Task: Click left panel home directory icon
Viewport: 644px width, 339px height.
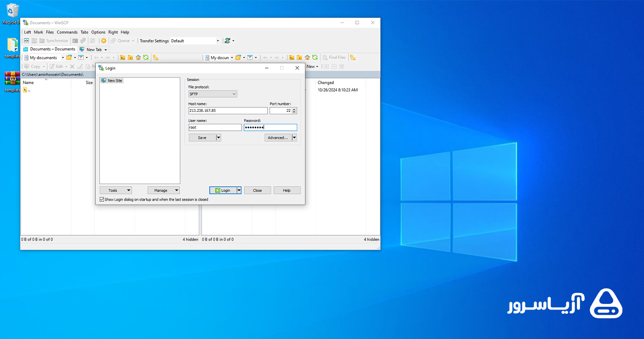Action: tap(138, 58)
